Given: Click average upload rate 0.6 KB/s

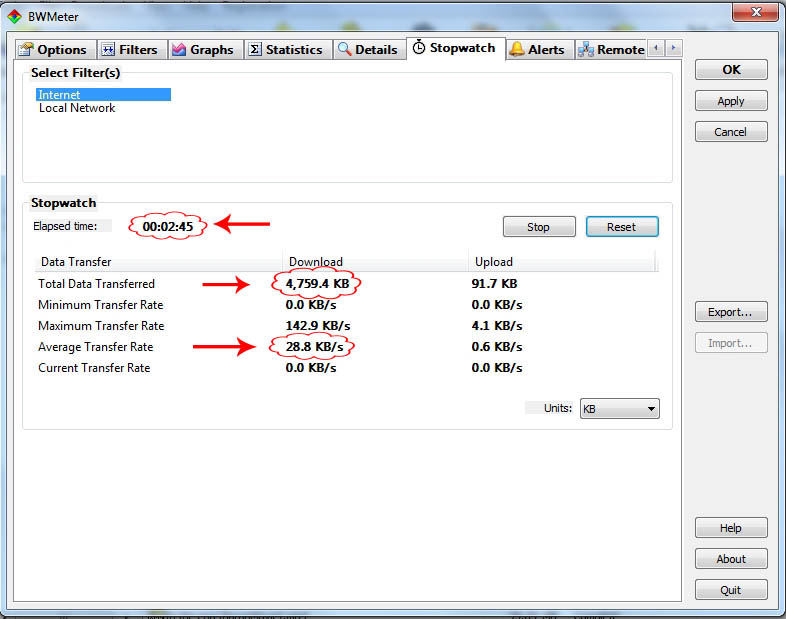Looking at the screenshot, I should [497, 347].
